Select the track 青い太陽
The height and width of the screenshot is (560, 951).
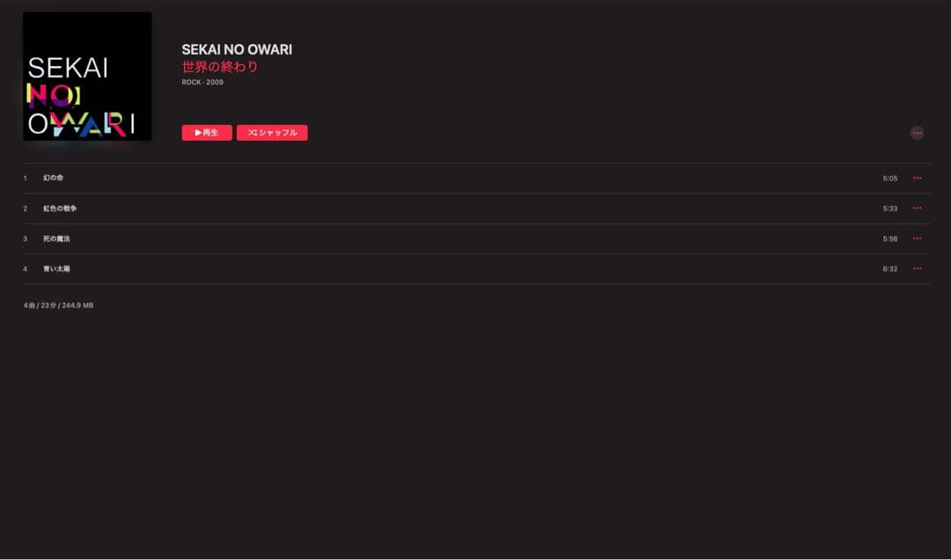(x=56, y=269)
